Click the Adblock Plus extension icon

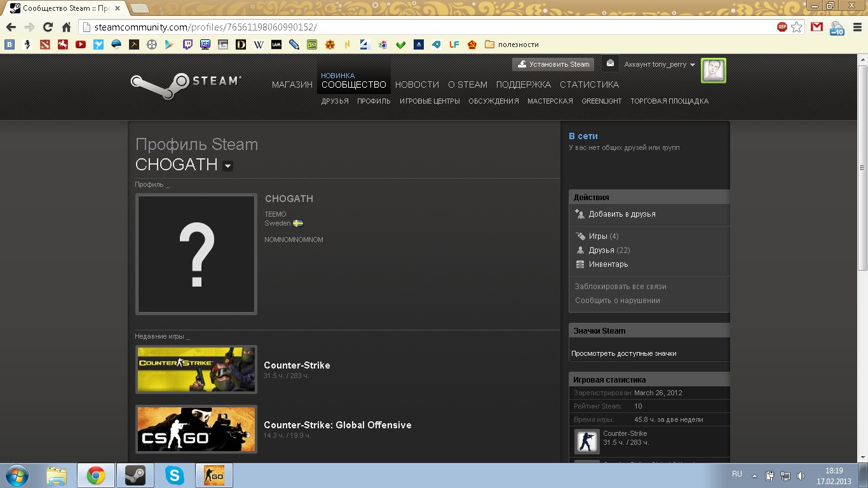(782, 27)
